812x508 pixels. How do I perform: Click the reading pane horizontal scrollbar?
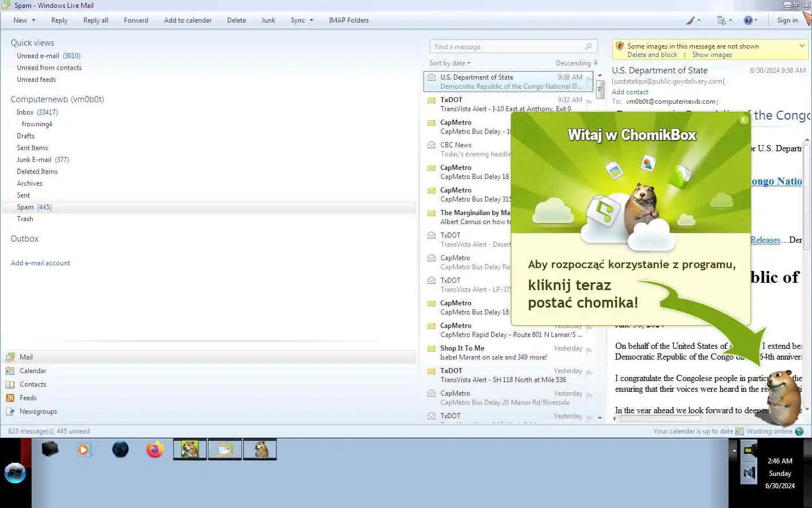click(660, 419)
